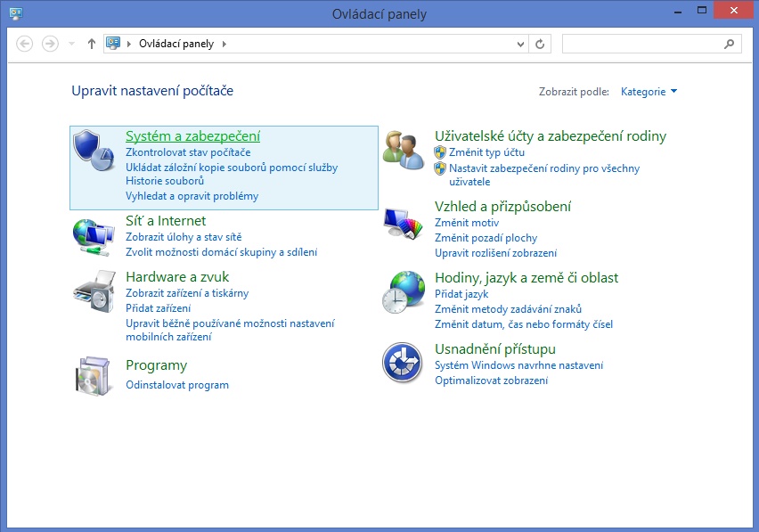This screenshot has width=759, height=532.
Task: Open the Programy disc box icon
Action: [94, 375]
